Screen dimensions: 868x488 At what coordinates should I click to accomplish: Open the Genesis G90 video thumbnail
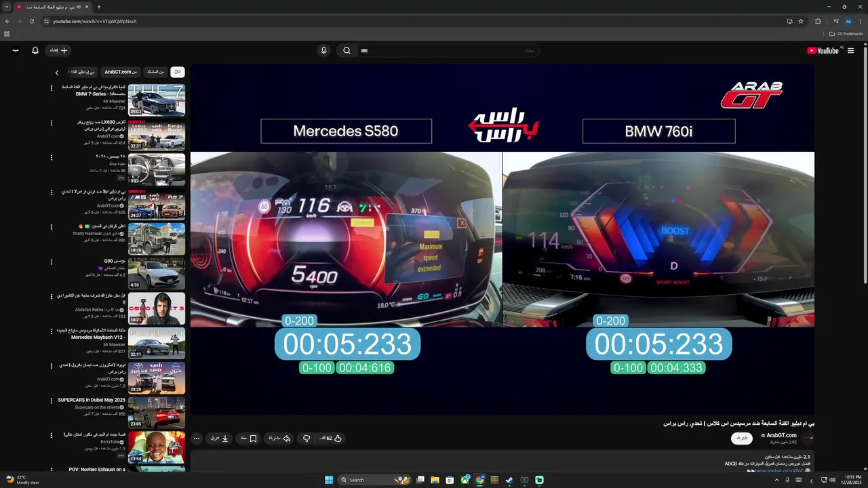(x=157, y=273)
